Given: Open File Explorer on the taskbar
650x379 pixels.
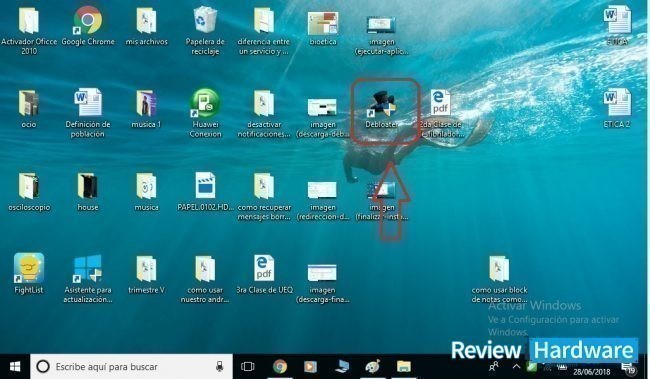Looking at the screenshot, I should [403, 367].
